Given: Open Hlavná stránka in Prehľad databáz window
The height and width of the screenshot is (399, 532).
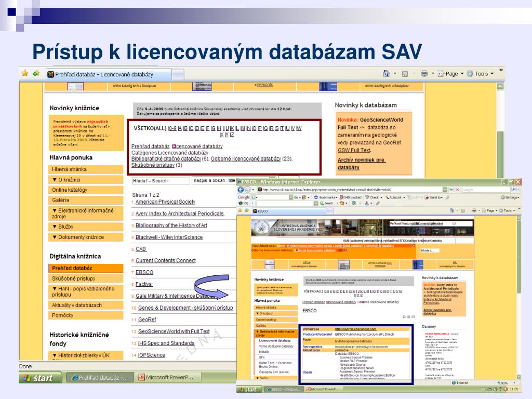Looking at the screenshot, I should coord(86,169).
